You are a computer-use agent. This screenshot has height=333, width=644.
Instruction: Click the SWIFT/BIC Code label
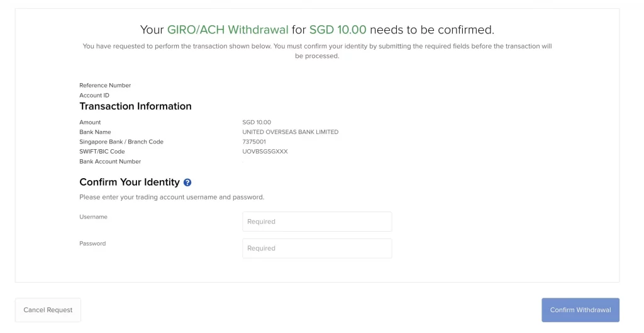tap(102, 152)
